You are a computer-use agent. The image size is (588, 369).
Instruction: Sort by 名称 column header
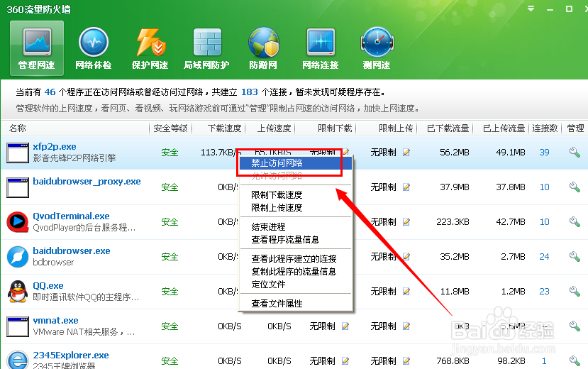click(17, 128)
